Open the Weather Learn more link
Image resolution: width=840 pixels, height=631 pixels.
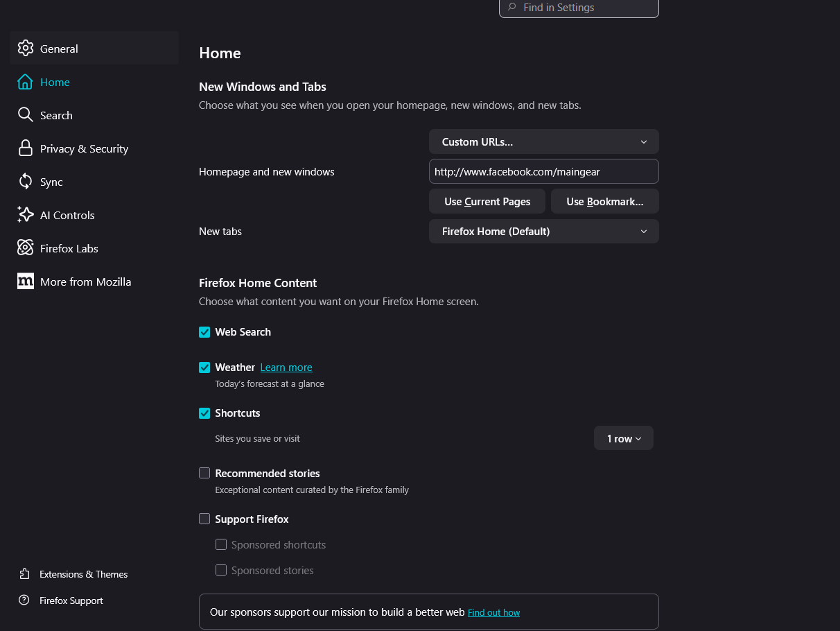point(286,368)
